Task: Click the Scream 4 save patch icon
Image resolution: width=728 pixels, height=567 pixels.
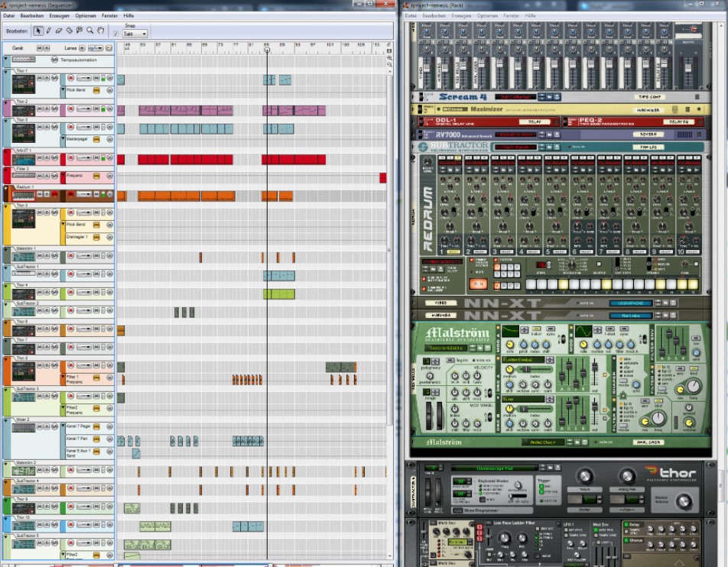Action: coord(557,97)
